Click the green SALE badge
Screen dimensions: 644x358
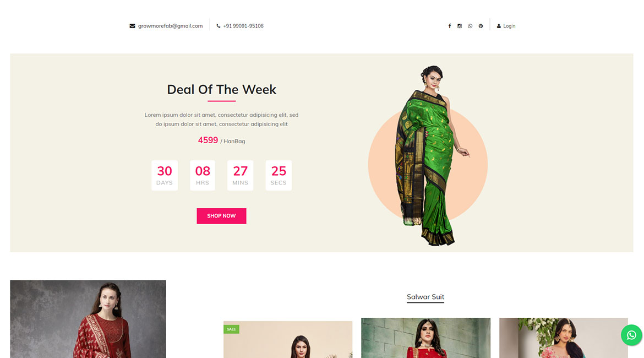231,329
